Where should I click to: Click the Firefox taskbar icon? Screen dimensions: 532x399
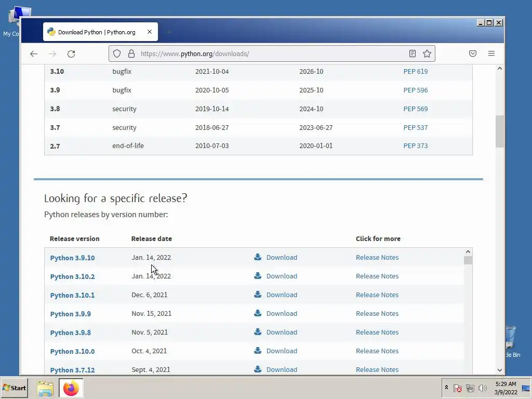tap(71, 388)
